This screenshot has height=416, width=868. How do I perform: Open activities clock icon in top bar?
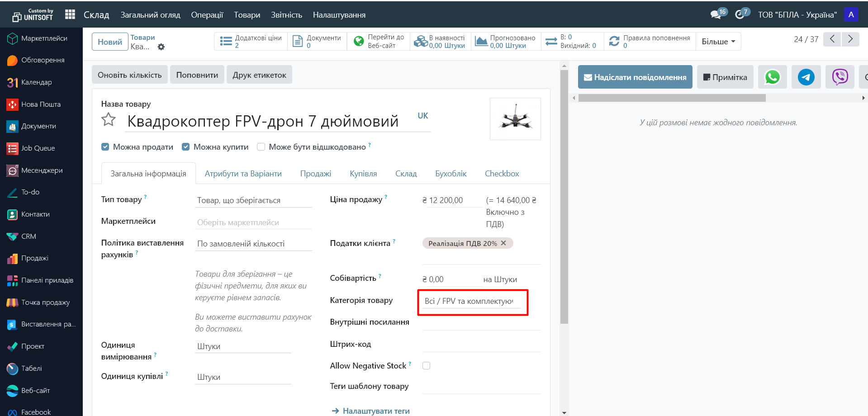pyautogui.click(x=740, y=14)
